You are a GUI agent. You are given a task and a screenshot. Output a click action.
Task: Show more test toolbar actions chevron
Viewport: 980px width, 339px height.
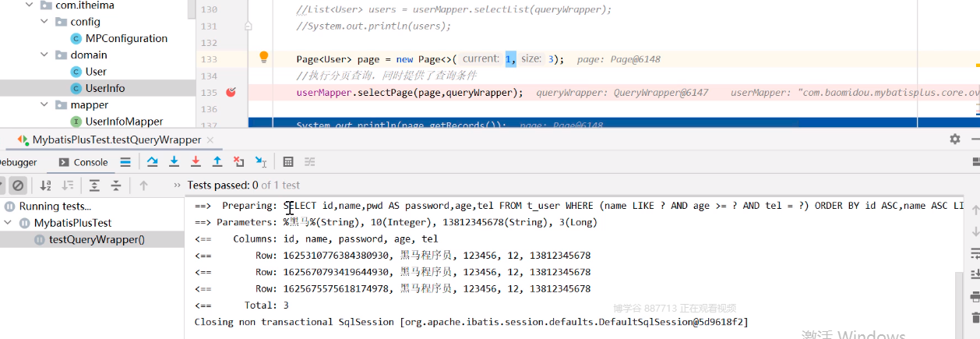[177, 185]
